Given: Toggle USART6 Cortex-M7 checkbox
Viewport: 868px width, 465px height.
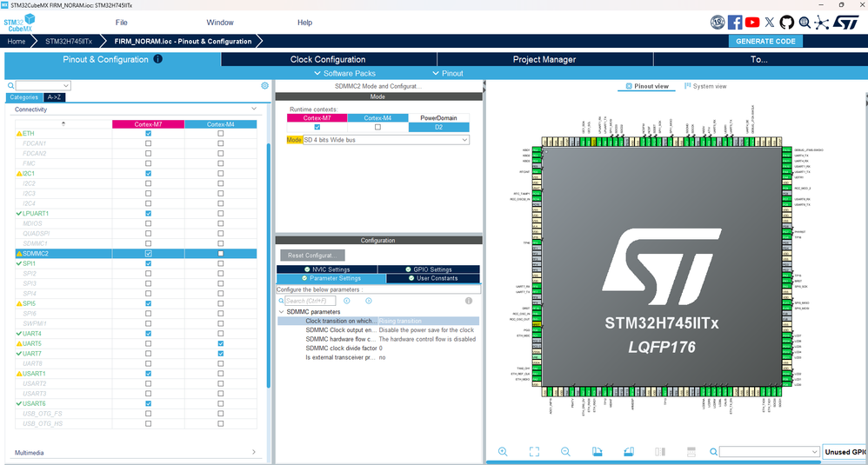Looking at the screenshot, I should pos(149,403).
